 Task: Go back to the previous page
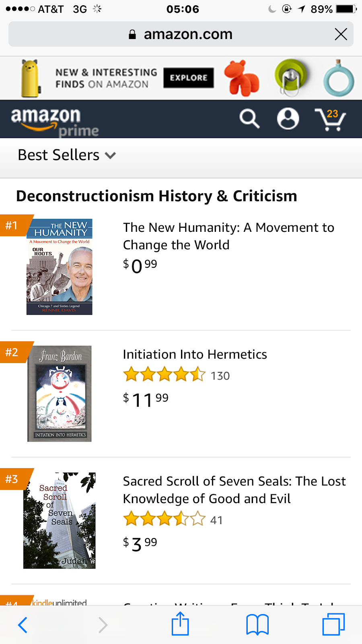click(x=23, y=625)
